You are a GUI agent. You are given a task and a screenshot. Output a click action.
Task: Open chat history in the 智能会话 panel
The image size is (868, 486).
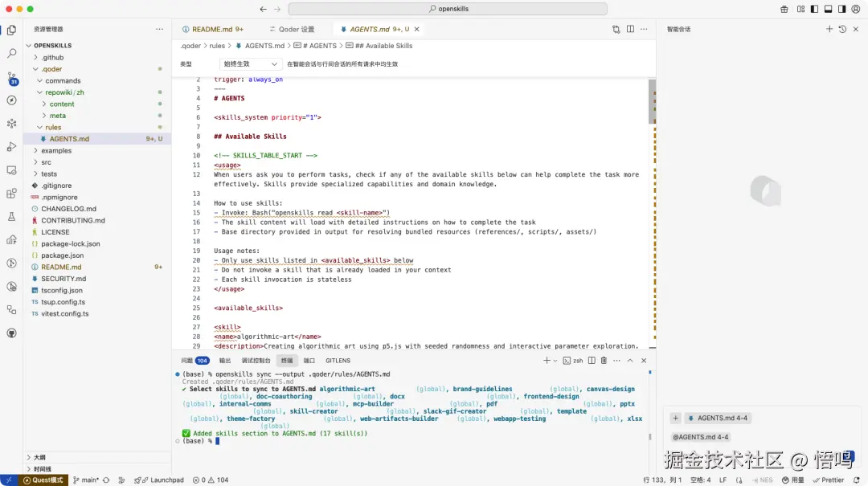tap(842, 29)
